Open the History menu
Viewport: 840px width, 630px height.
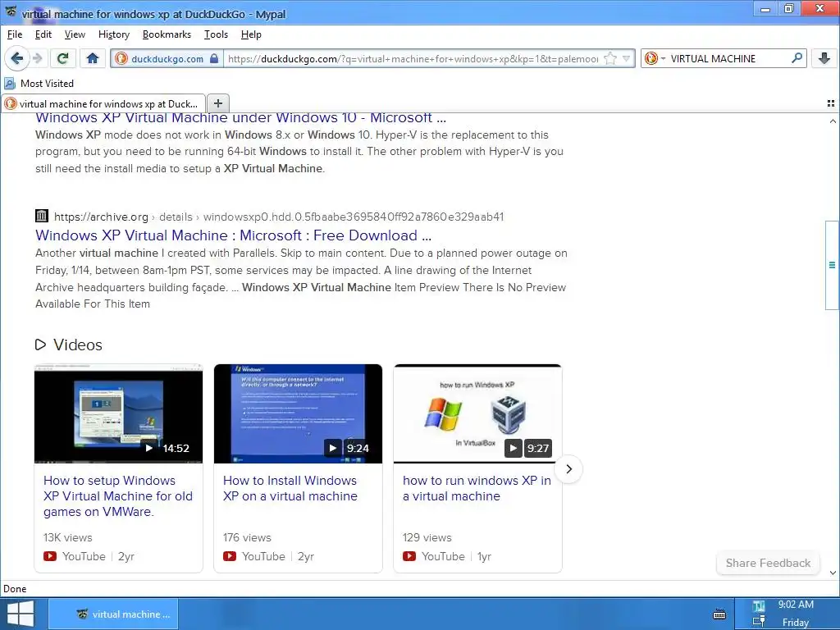pos(114,34)
